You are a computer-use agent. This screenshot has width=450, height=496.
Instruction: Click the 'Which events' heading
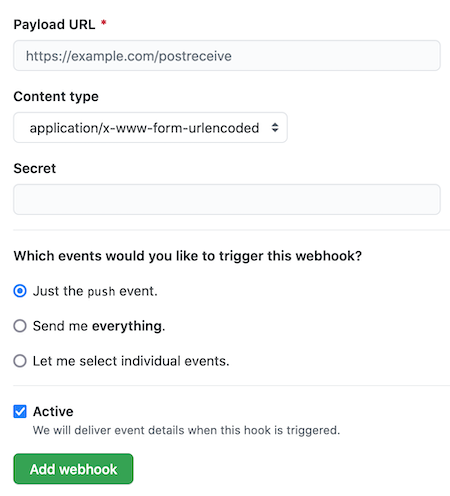point(188,256)
